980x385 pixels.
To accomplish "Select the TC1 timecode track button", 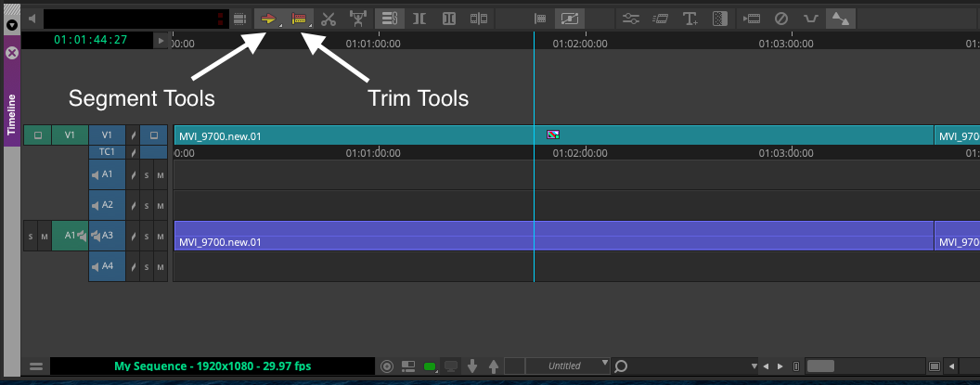I will (x=107, y=152).
